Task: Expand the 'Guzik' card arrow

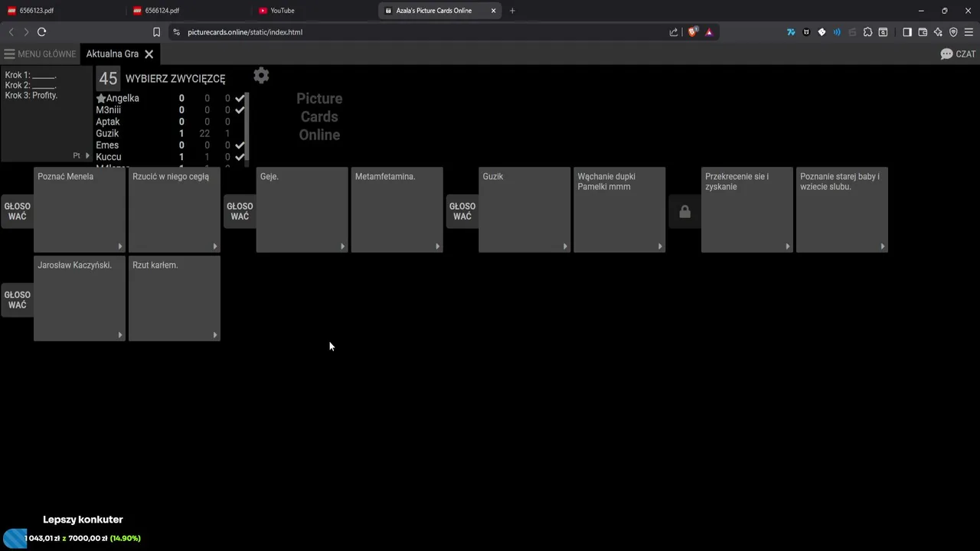Action: [x=566, y=246]
